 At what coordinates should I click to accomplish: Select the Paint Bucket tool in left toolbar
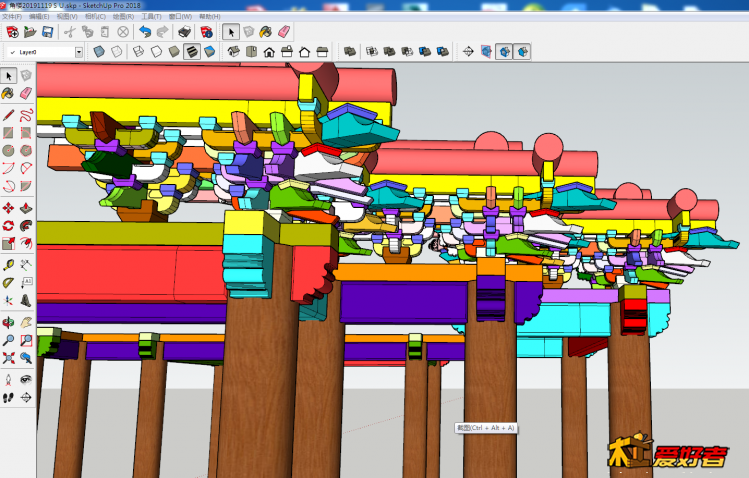(x=8, y=93)
